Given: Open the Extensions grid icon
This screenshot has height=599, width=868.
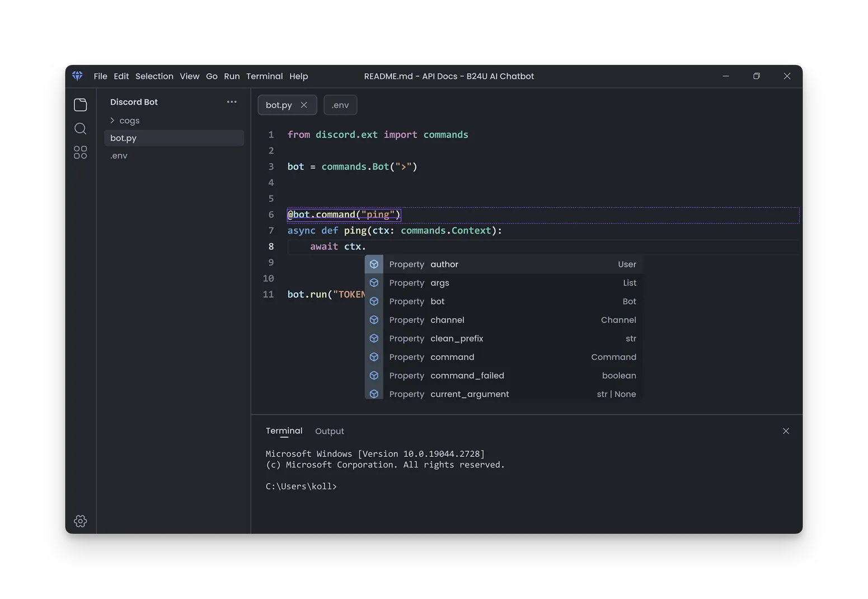Looking at the screenshot, I should [81, 152].
